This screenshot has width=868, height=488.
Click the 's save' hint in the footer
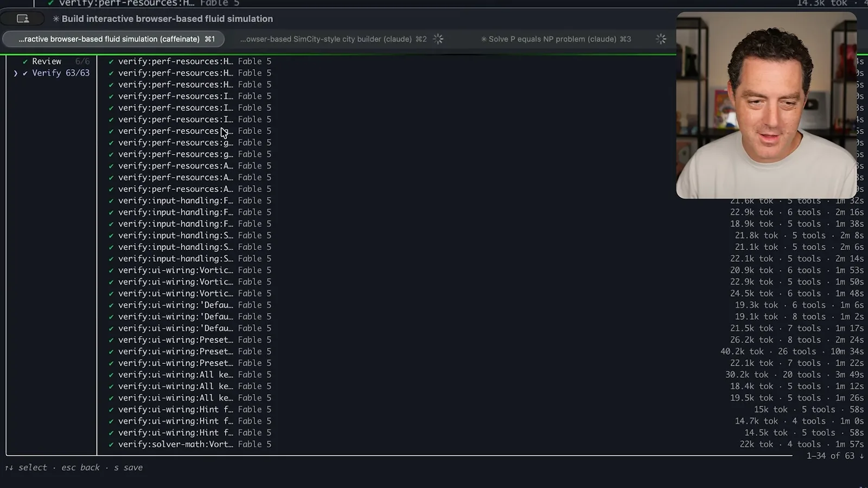(x=128, y=467)
